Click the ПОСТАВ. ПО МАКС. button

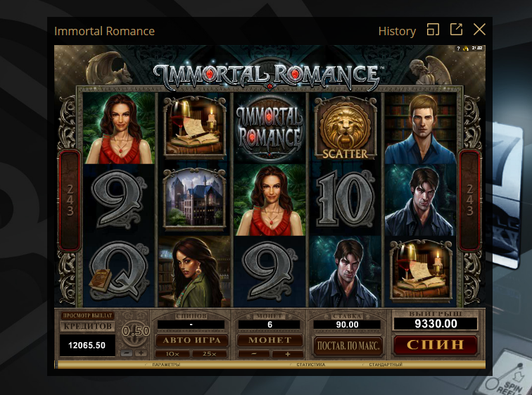tap(348, 346)
